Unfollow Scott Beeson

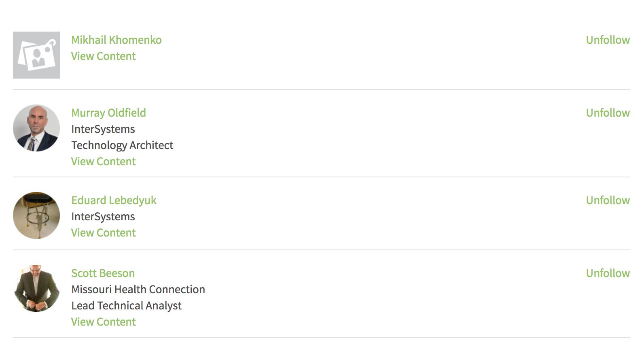click(x=608, y=273)
